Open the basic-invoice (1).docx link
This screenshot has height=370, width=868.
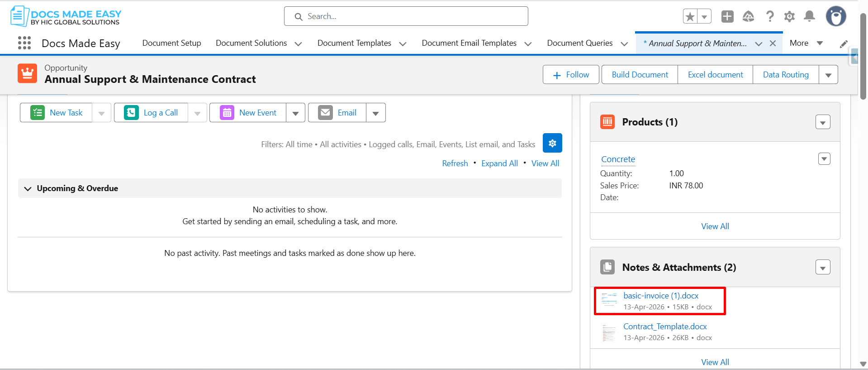(x=661, y=296)
